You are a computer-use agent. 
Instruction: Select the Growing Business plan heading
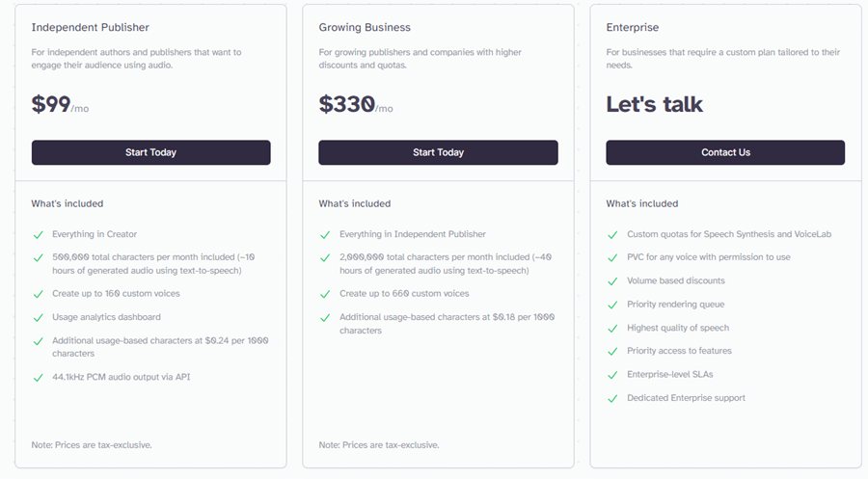(x=365, y=28)
